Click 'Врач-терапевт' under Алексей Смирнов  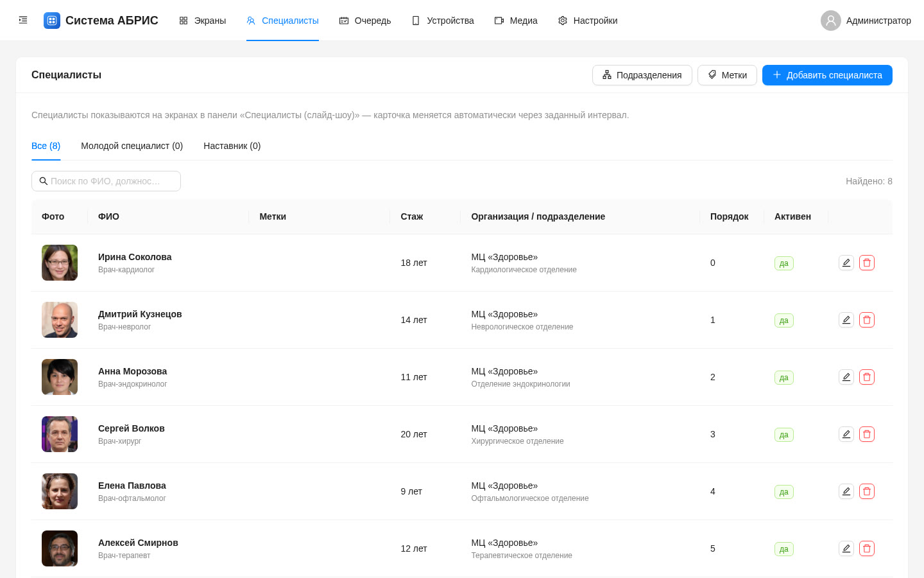point(124,556)
